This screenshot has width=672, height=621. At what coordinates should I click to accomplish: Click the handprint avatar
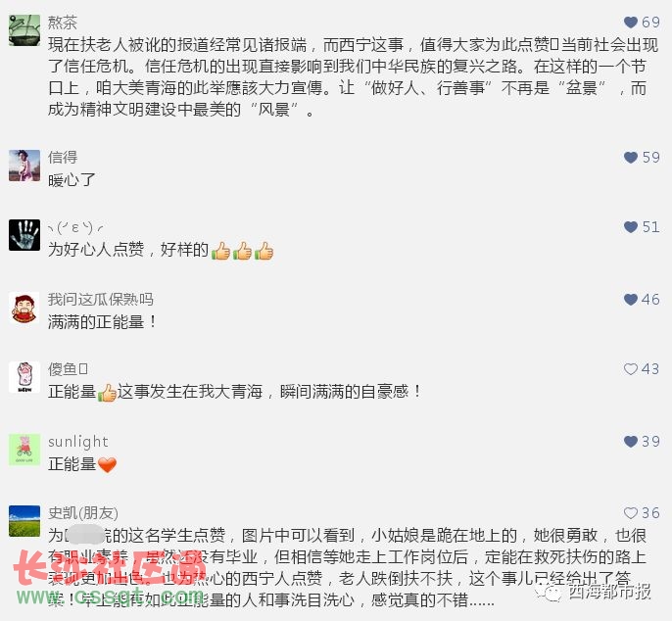point(24,235)
